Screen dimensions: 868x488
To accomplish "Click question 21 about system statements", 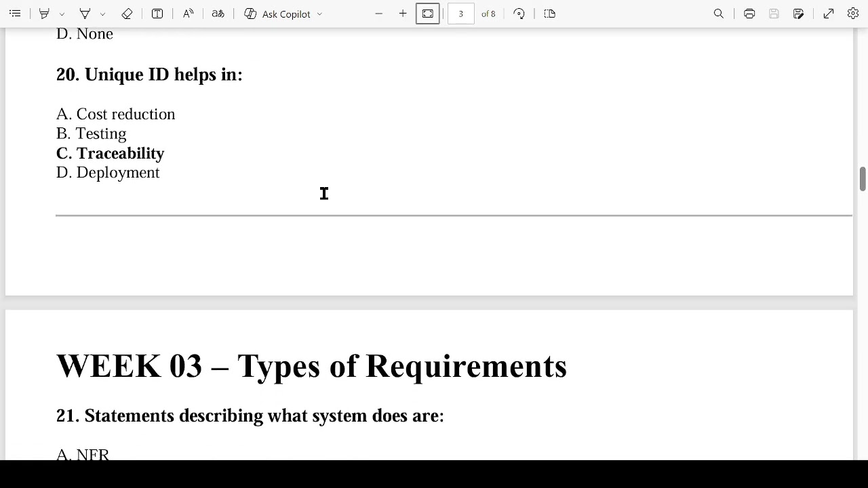I will [x=250, y=415].
